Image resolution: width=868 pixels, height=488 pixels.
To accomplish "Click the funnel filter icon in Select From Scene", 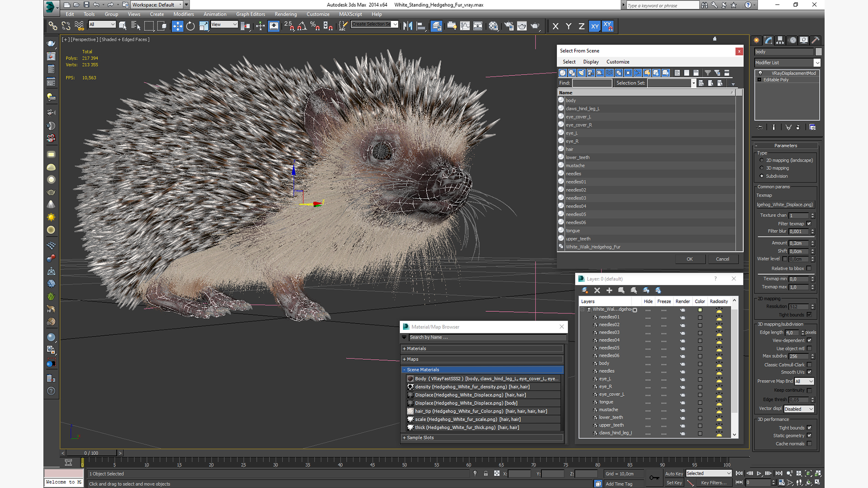I will click(x=708, y=73).
